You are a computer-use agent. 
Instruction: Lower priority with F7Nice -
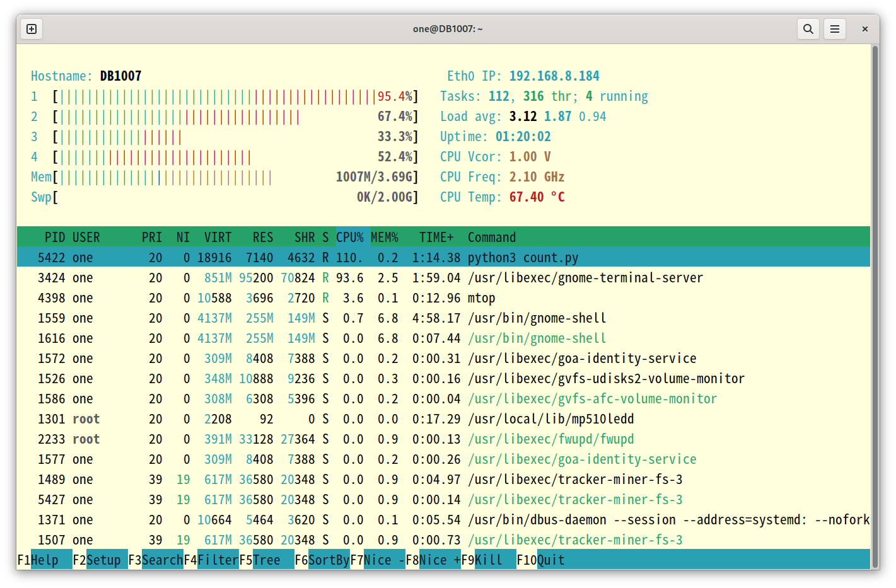[377, 560]
